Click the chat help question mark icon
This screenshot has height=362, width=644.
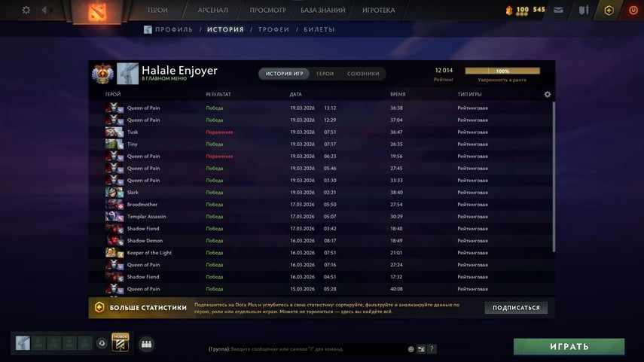[432, 349]
